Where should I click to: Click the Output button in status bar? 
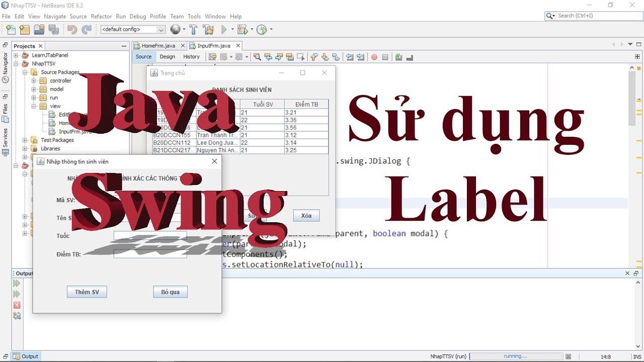pyautogui.click(x=25, y=356)
